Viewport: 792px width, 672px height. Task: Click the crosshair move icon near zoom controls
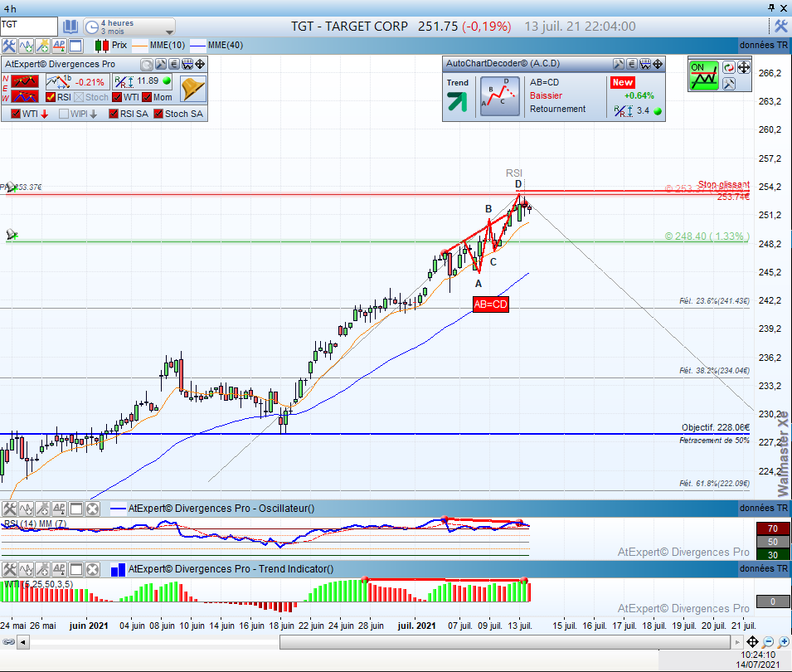click(x=752, y=642)
